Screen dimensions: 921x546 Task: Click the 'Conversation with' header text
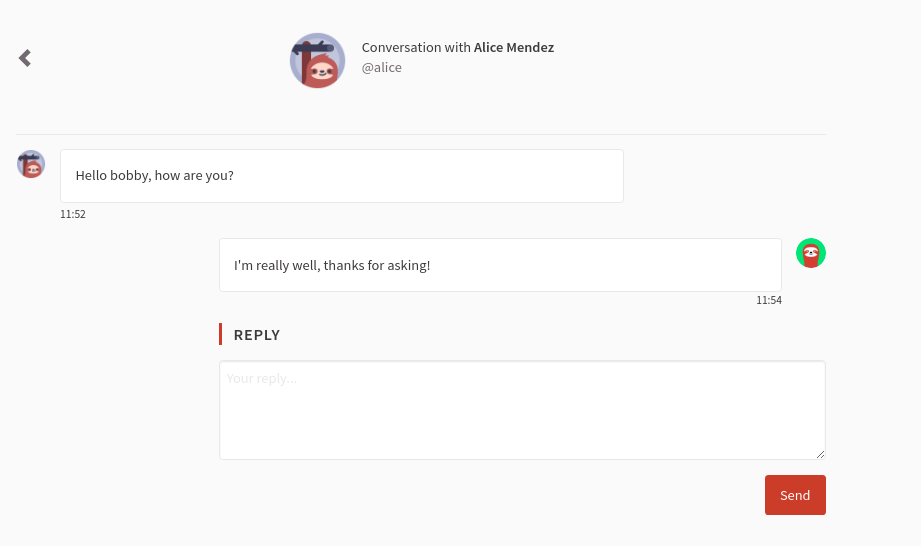point(416,48)
